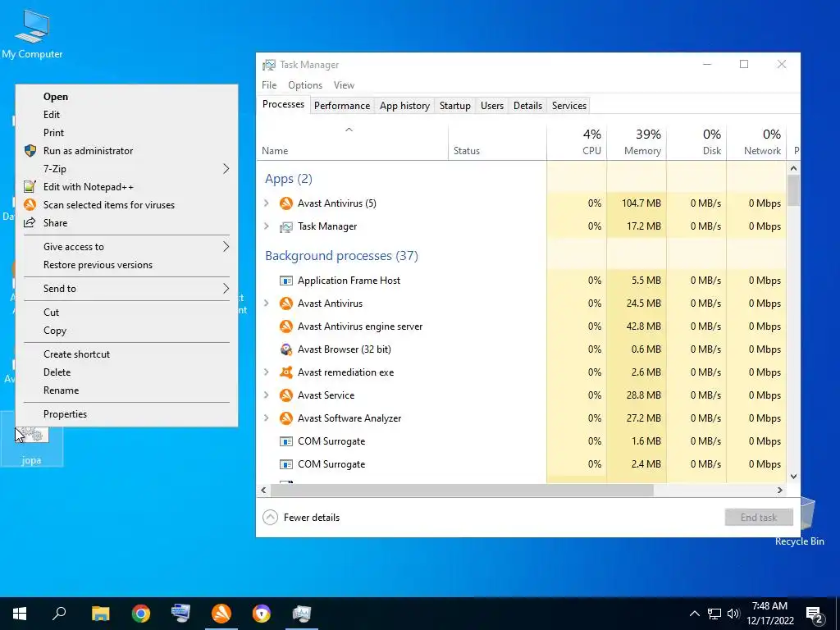The width and height of the screenshot is (840, 630).
Task: Switch to the Startup tab
Action: [x=454, y=106]
